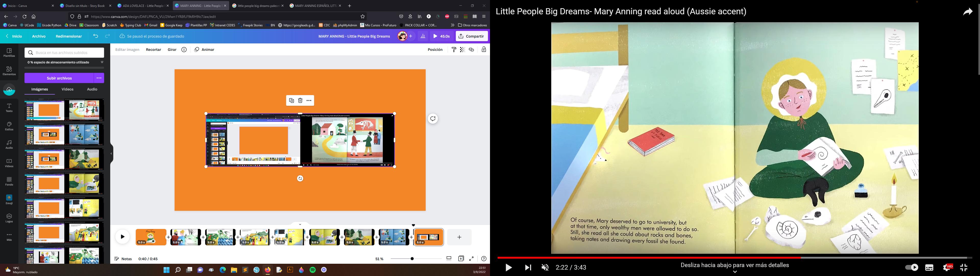Expand YouTube details chevron below video

pyautogui.click(x=735, y=272)
